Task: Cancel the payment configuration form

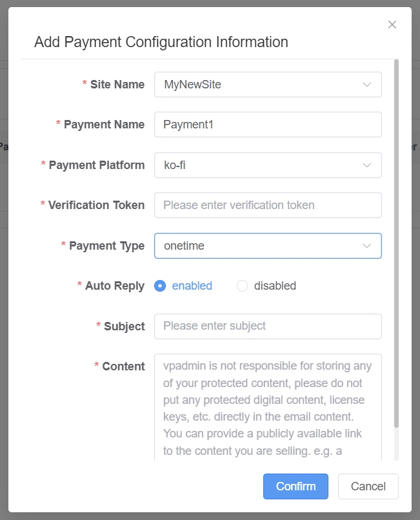Action: pos(368,486)
